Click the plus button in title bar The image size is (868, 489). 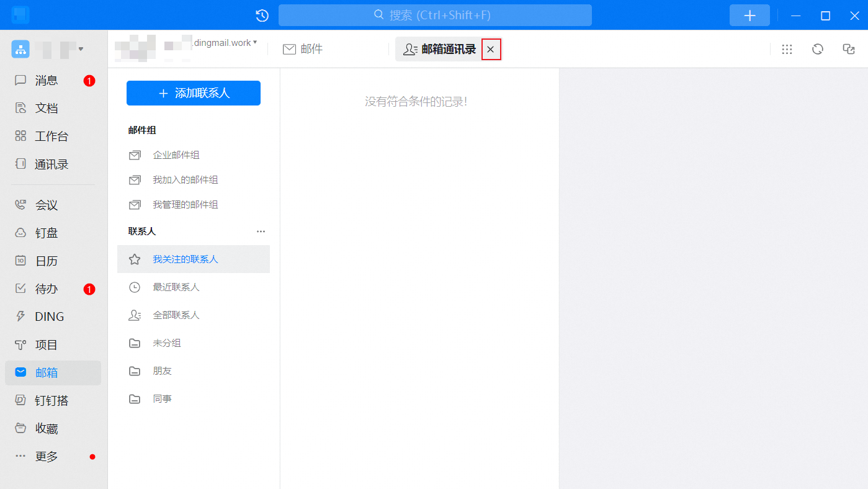point(749,16)
